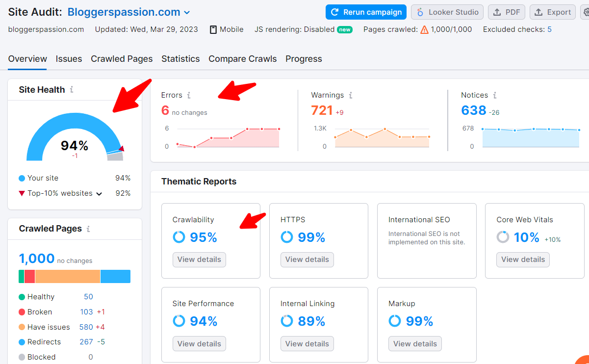Click the Notices info icon
Viewport: 589px width, 364px height.
coord(495,95)
